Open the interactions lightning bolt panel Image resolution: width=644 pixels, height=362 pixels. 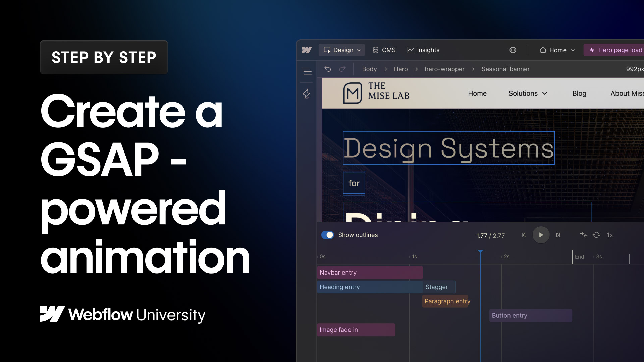point(306,94)
